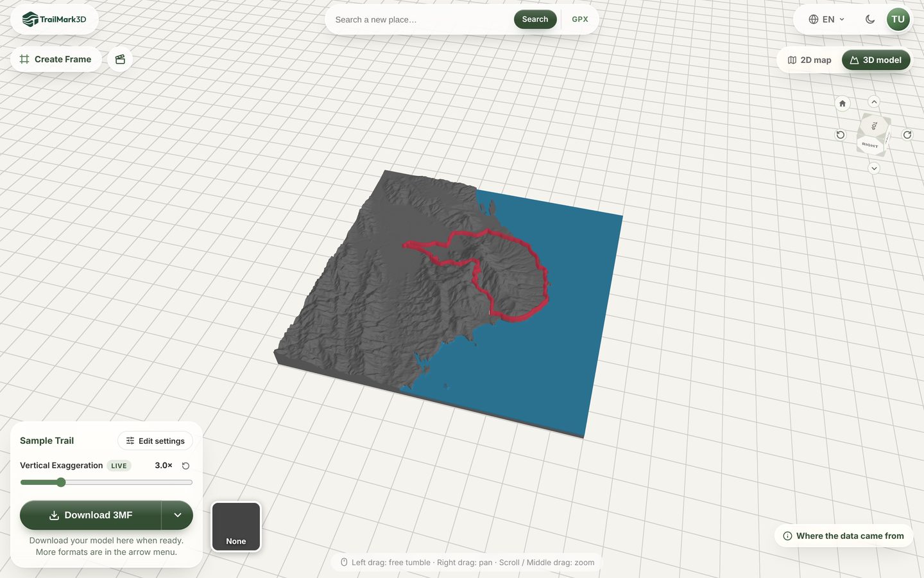Tilt the view down with the down chevron

coord(874,168)
